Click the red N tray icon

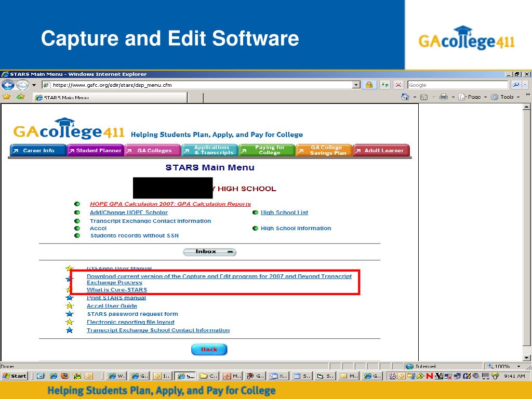[x=429, y=376]
